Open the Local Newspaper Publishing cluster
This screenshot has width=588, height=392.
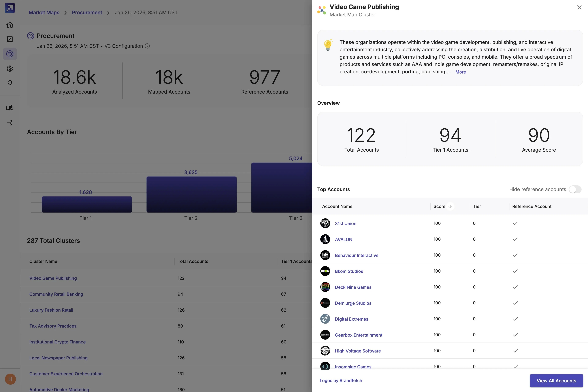[x=58, y=358]
